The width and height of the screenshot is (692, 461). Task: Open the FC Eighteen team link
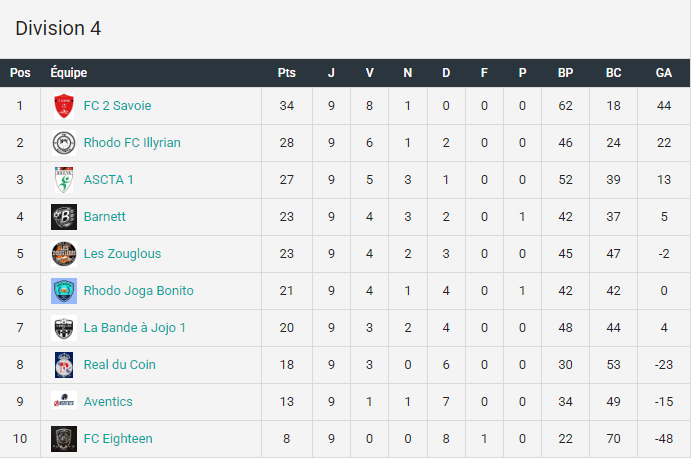coord(118,439)
